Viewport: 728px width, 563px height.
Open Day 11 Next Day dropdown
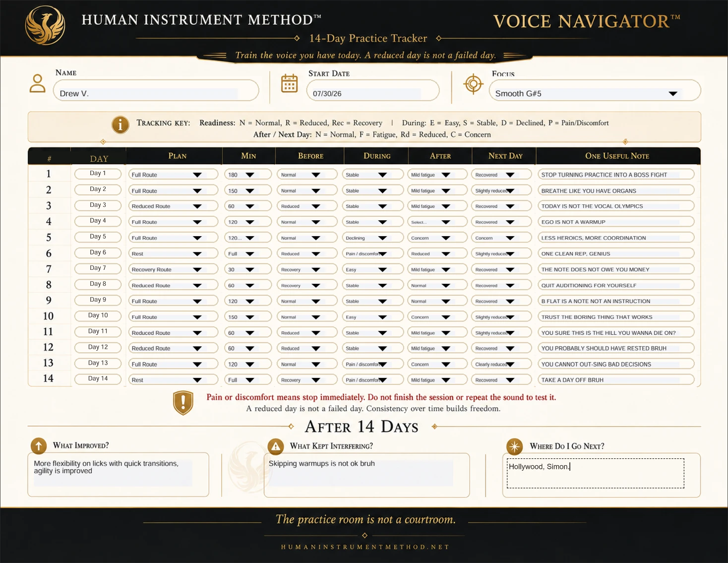click(x=501, y=333)
